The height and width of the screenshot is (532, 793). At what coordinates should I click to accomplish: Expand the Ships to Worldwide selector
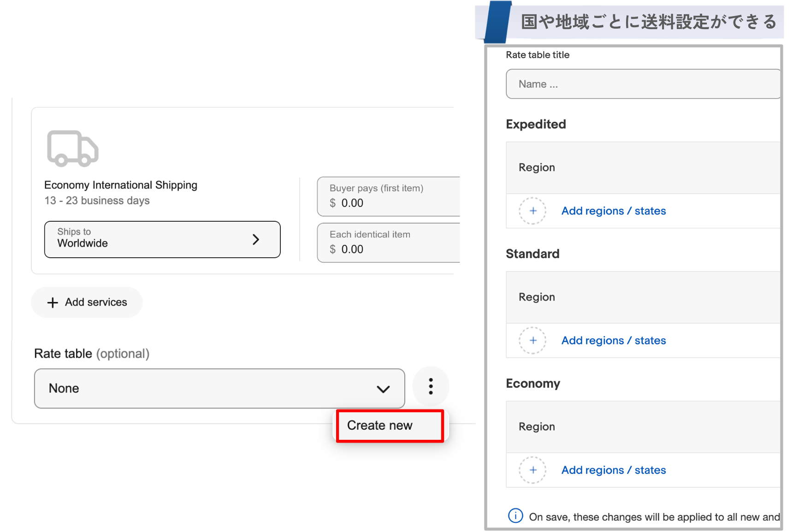[162, 239]
